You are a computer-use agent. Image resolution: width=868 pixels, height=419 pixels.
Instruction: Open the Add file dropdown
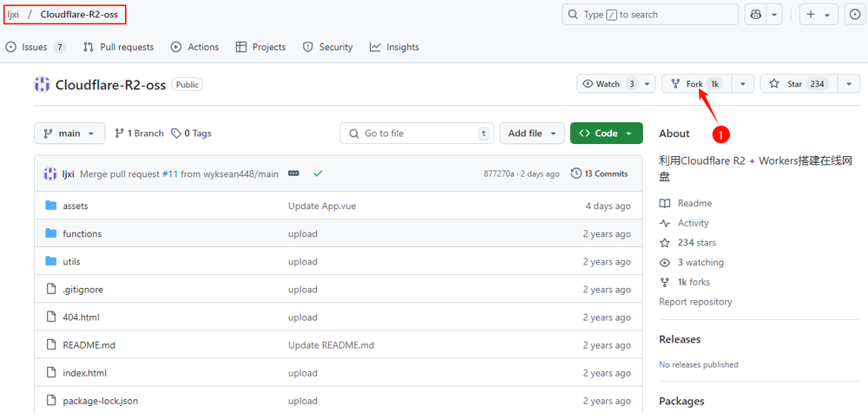pyautogui.click(x=531, y=134)
